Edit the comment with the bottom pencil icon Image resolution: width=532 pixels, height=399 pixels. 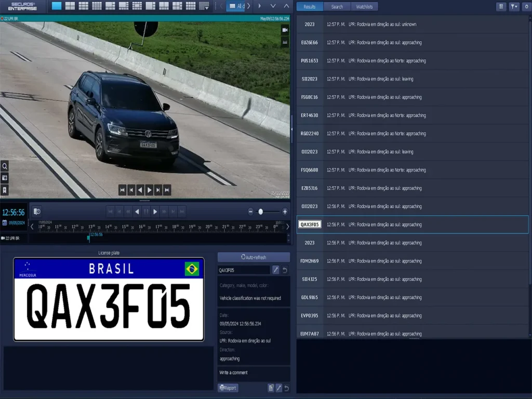tap(278, 388)
